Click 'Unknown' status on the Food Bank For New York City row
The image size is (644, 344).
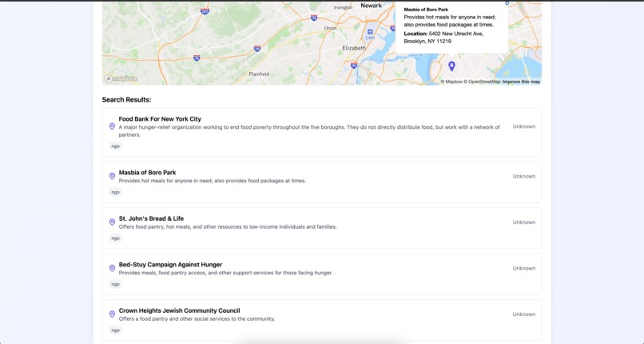pos(523,126)
